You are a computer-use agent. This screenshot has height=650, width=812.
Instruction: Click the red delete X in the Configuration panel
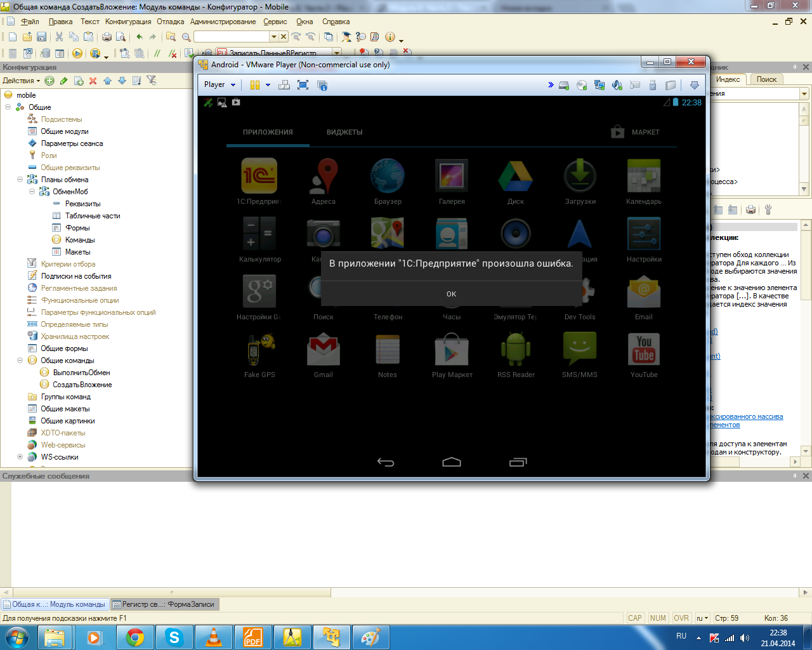93,81
